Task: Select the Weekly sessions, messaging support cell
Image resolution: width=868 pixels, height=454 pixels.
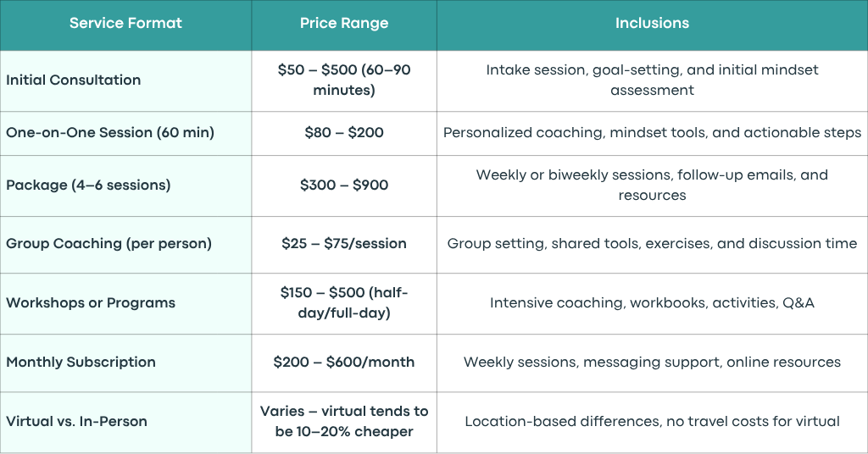Action: [652, 363]
